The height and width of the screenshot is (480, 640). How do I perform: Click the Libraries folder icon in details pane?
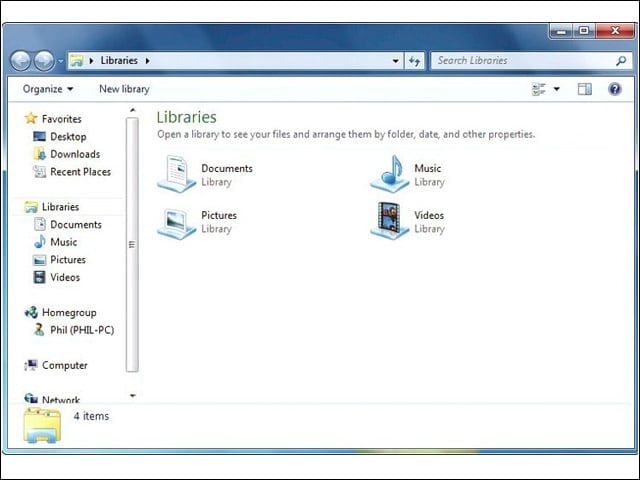(42, 425)
